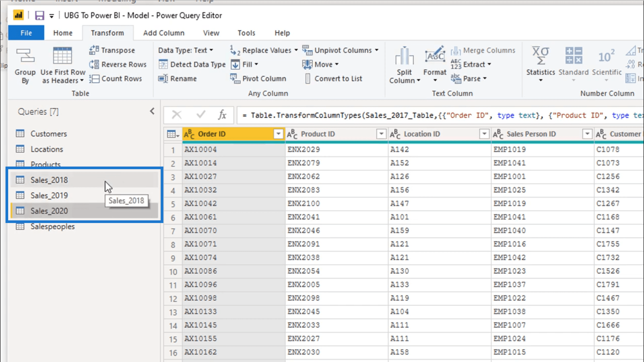This screenshot has width=644, height=362.
Task: Switch to the Home tab
Action: tap(63, 33)
